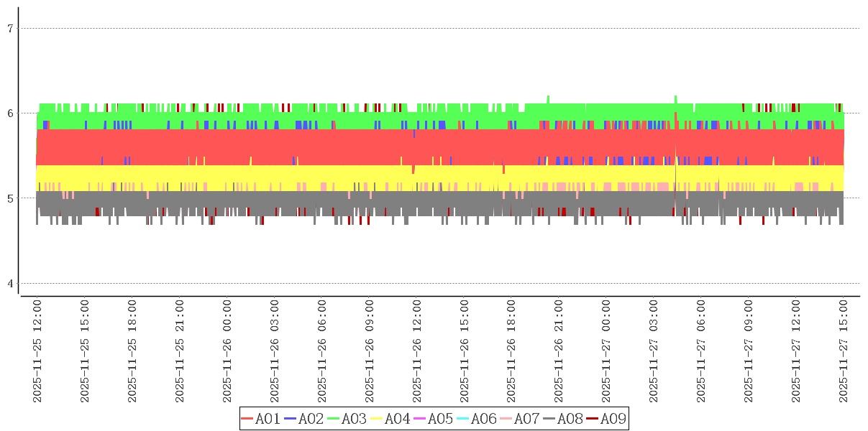
Task: Select the 2025-11-25 21:00 time tick label
Action: click(180, 351)
